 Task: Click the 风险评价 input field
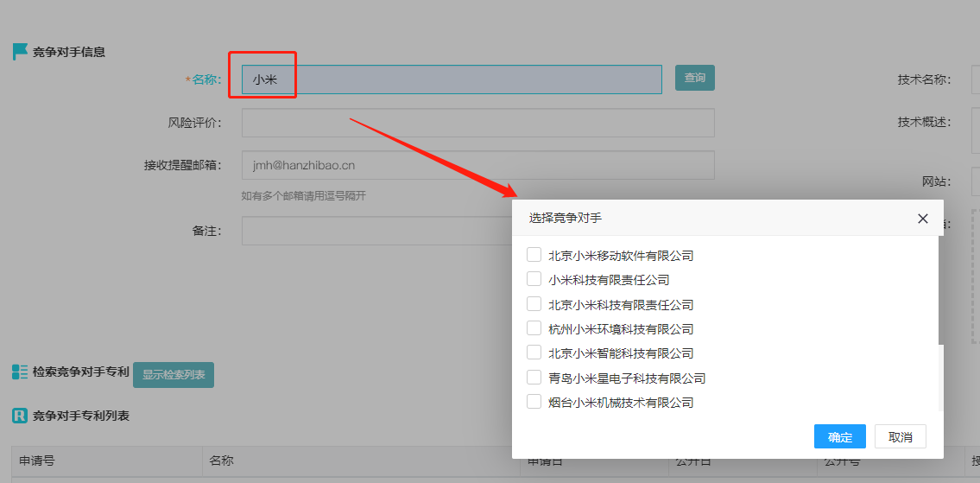[x=477, y=123]
